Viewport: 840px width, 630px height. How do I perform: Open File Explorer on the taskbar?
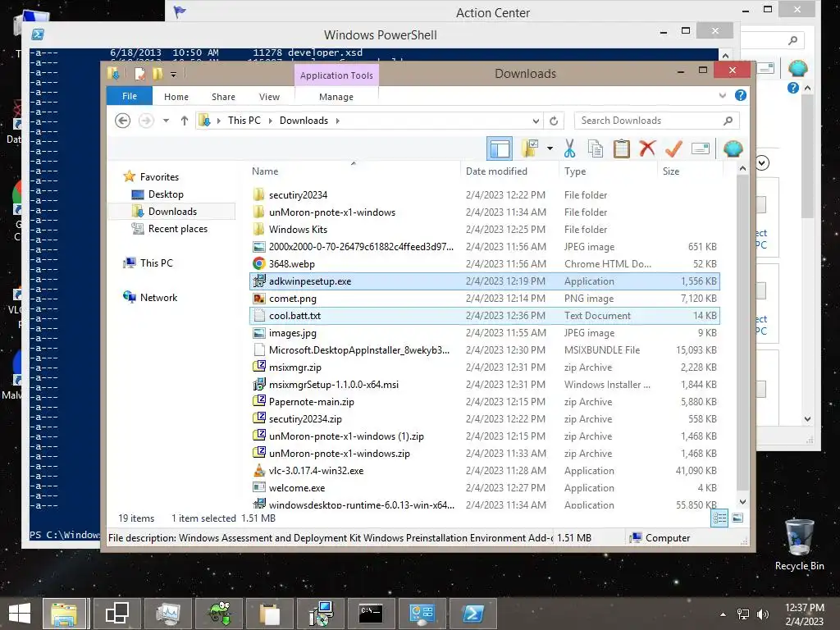(64, 614)
